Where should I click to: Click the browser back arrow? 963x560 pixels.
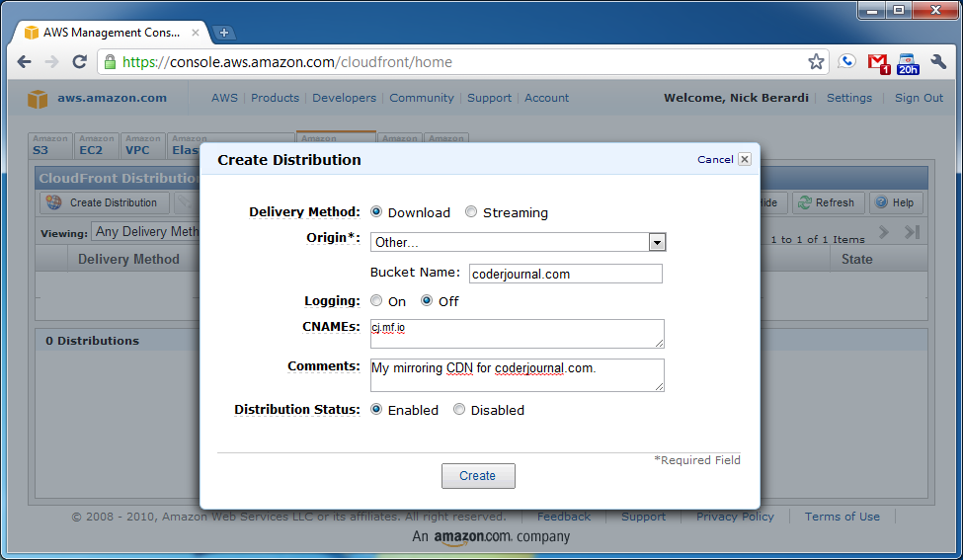(25, 62)
